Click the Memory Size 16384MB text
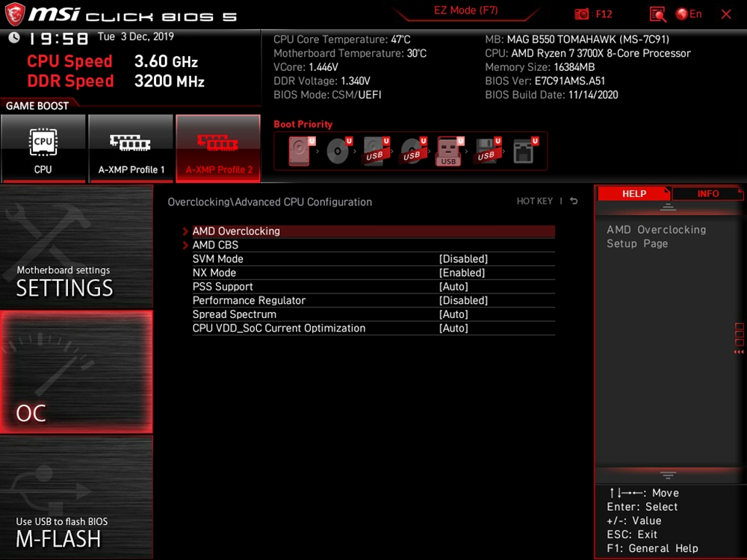 click(x=540, y=67)
